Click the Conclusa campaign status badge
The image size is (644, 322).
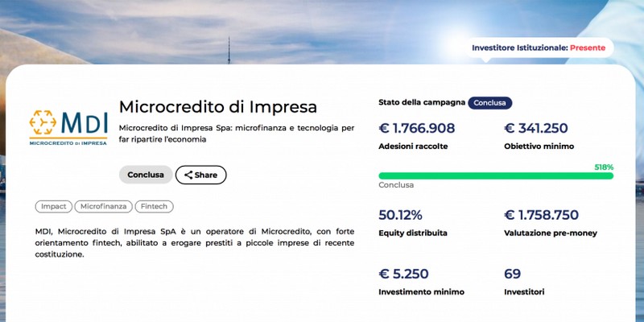[x=489, y=103]
